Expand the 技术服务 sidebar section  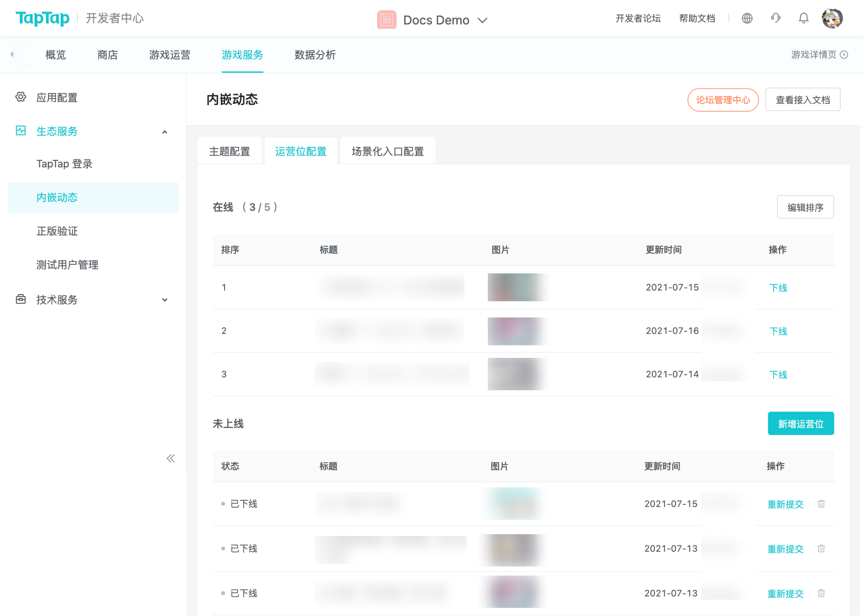pyautogui.click(x=165, y=300)
